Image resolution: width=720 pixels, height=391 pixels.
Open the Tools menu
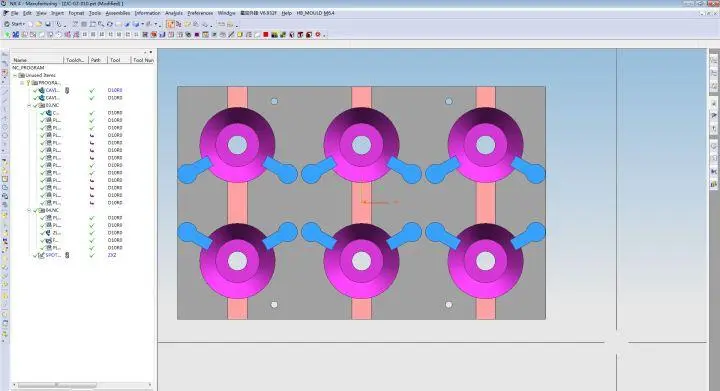(x=95, y=13)
